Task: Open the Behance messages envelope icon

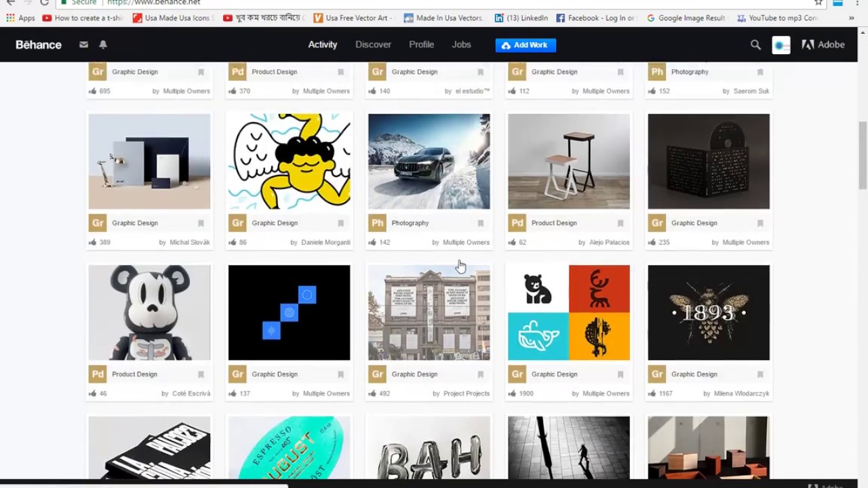Action: [83, 45]
